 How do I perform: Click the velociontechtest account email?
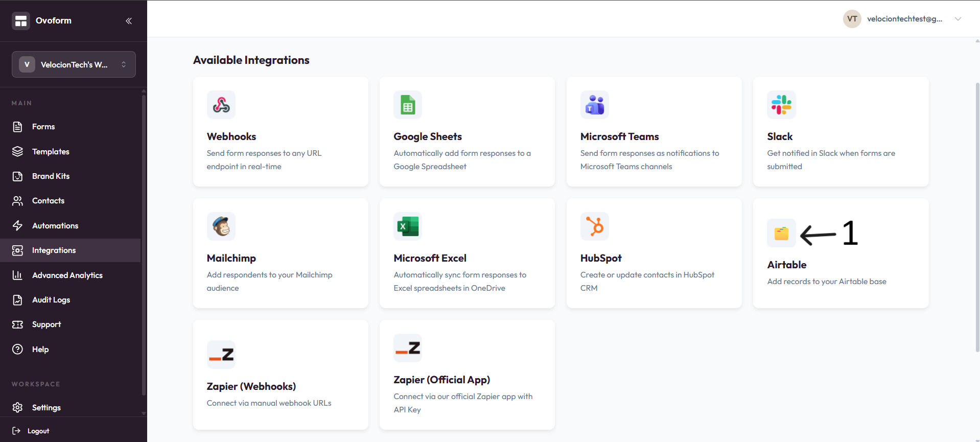tap(904, 19)
